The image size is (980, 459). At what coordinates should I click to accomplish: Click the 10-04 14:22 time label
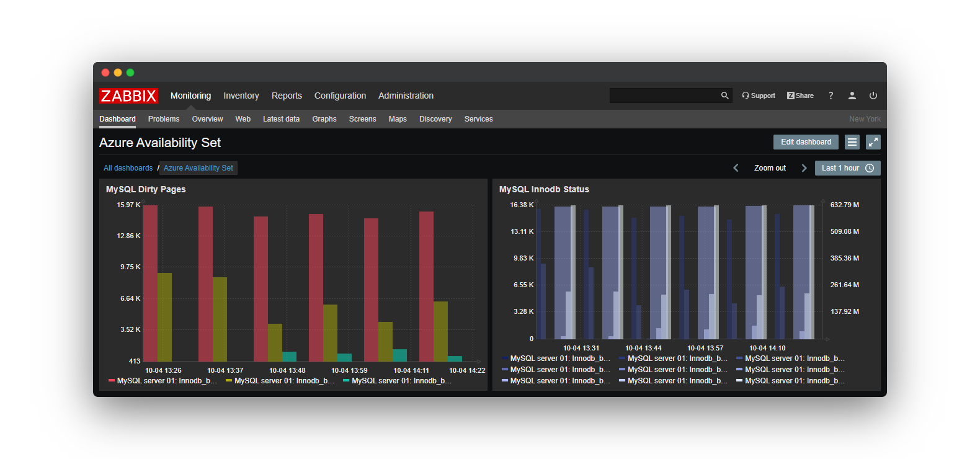(x=467, y=370)
